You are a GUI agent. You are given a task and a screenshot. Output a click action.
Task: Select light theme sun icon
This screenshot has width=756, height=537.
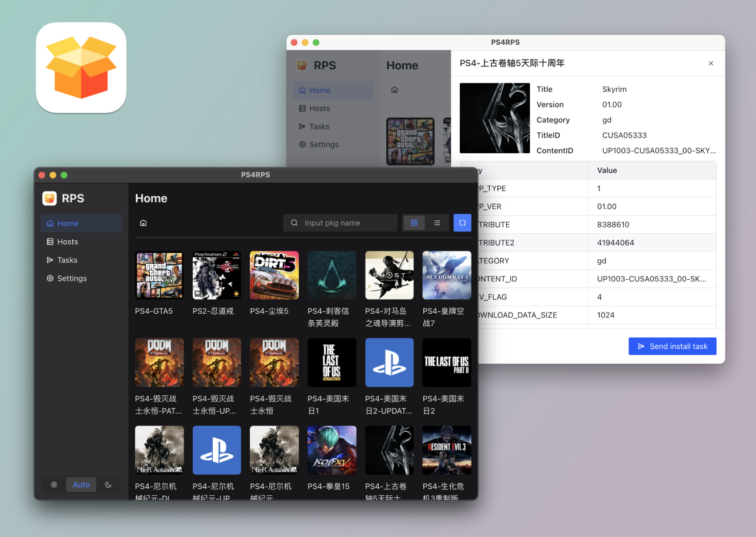click(54, 485)
